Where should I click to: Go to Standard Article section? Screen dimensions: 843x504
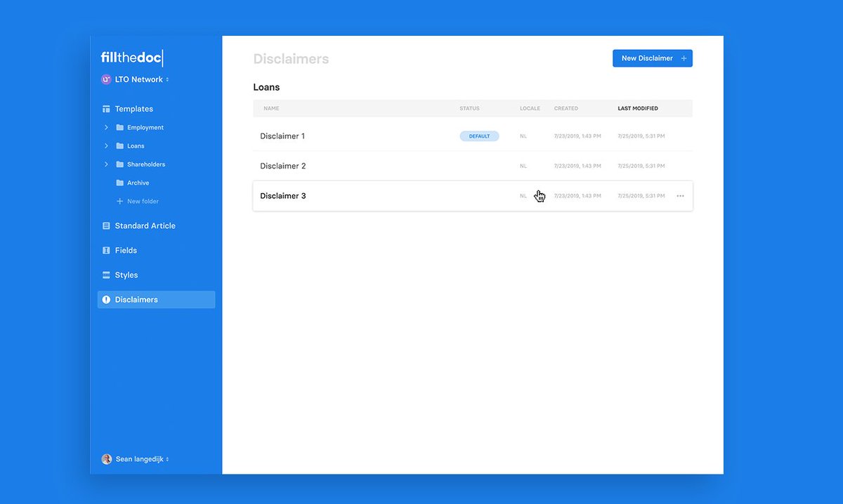tap(145, 226)
